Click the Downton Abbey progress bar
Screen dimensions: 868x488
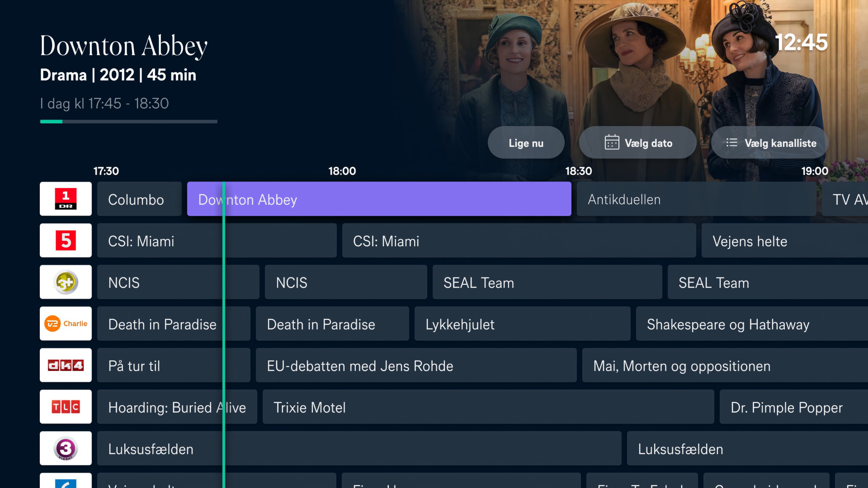pos(129,121)
